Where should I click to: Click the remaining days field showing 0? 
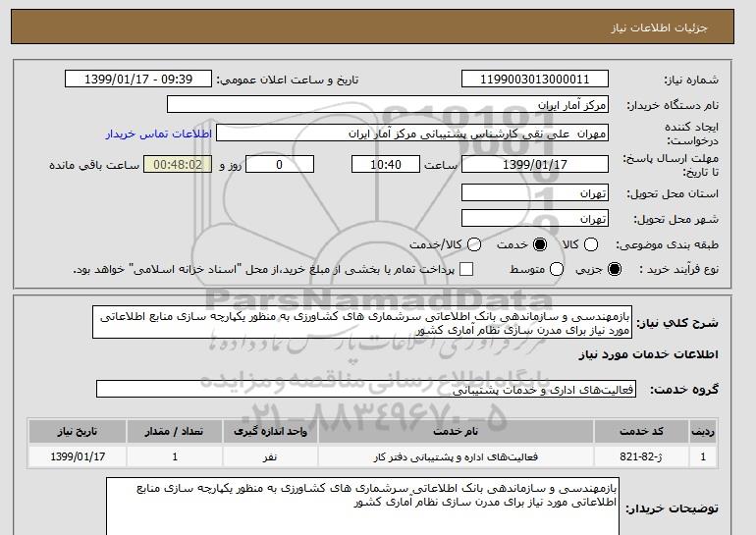tap(280, 164)
